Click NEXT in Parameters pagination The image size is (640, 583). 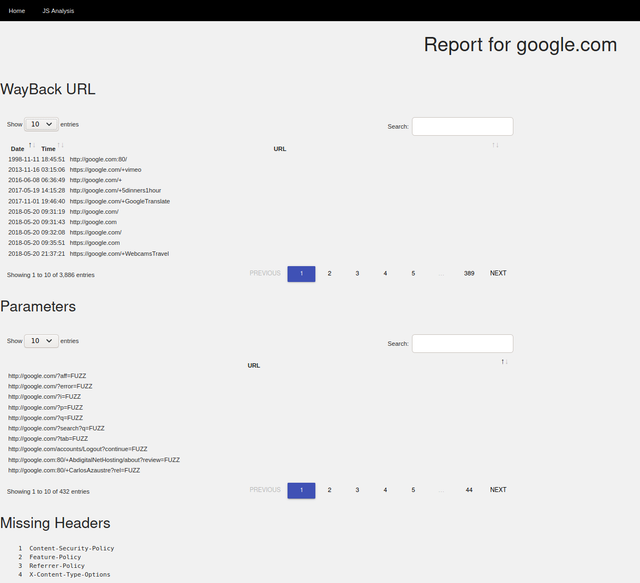click(498, 490)
